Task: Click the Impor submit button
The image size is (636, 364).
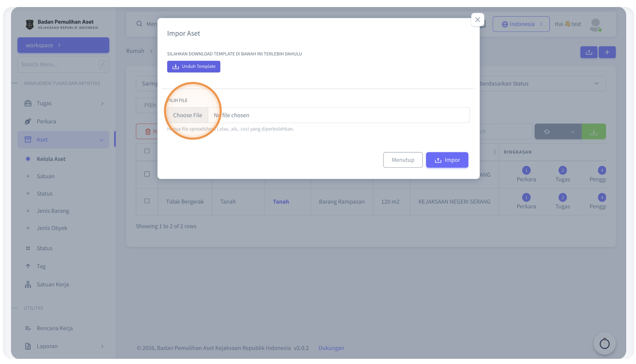Action: click(447, 160)
